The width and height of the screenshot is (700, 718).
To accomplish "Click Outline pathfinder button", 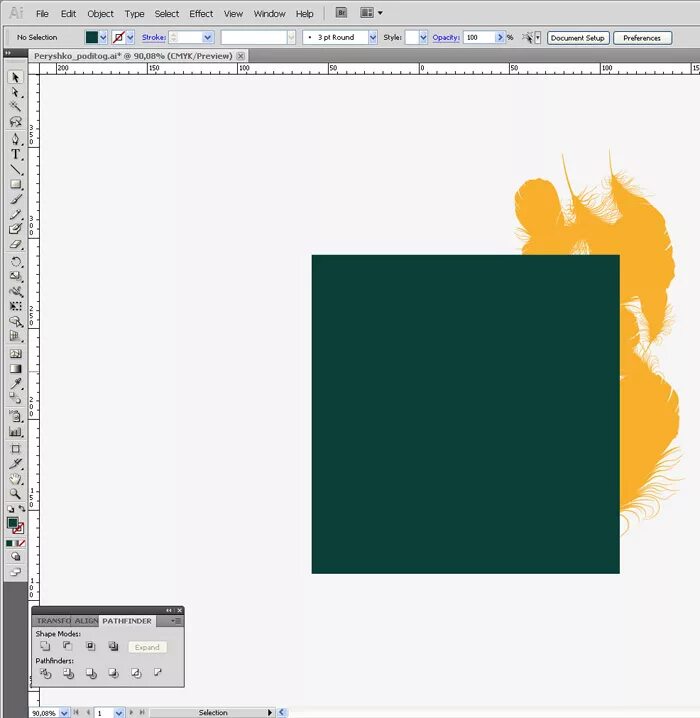I will tap(136, 673).
